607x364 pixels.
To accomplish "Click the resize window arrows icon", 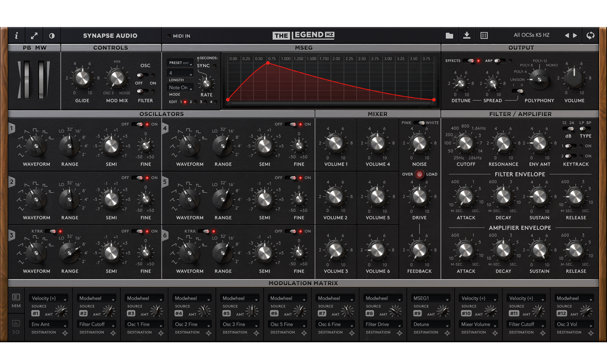I will coord(34,36).
